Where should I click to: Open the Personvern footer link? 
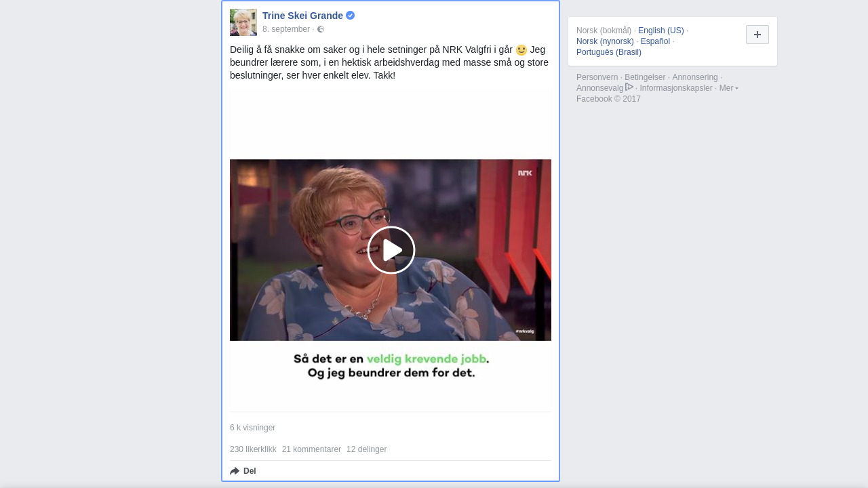pyautogui.click(x=597, y=77)
